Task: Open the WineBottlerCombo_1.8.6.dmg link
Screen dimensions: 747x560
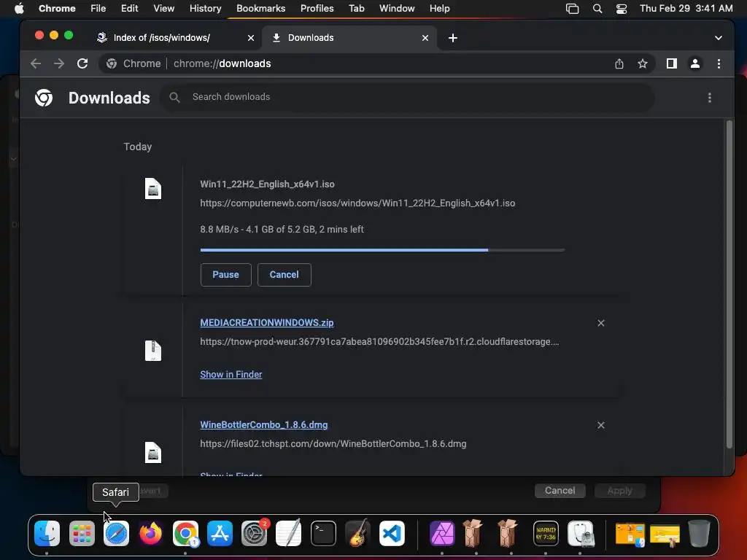Action: pos(264,425)
